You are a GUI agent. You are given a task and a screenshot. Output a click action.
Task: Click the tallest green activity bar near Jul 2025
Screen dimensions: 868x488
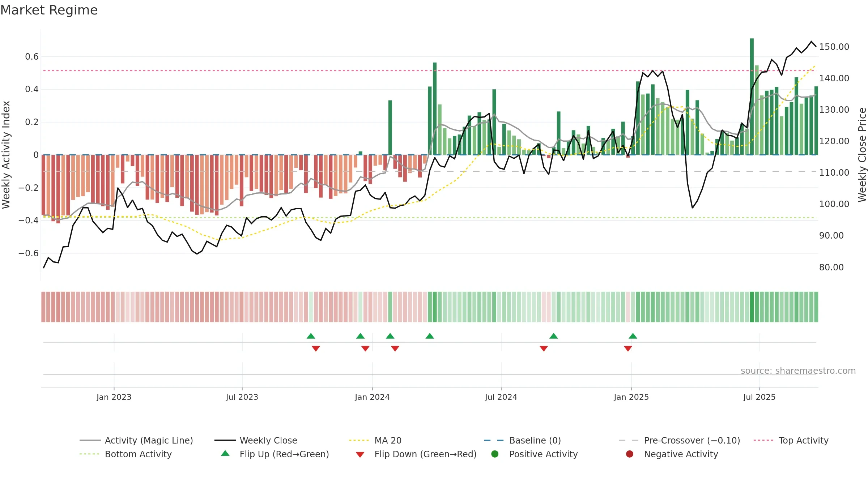[x=752, y=97]
